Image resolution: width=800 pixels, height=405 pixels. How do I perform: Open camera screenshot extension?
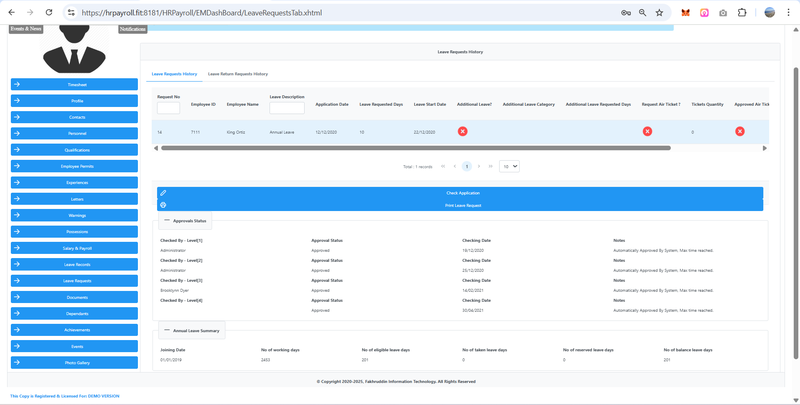pyautogui.click(x=723, y=13)
